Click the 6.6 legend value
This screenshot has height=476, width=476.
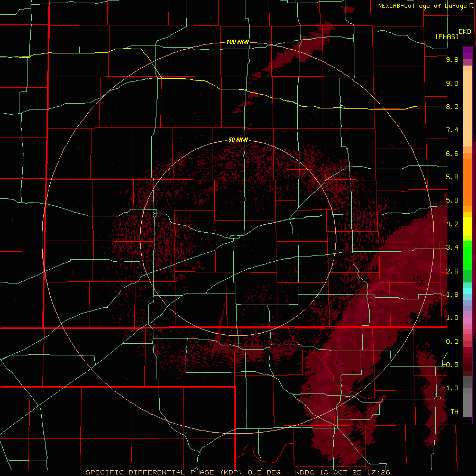pos(452,153)
